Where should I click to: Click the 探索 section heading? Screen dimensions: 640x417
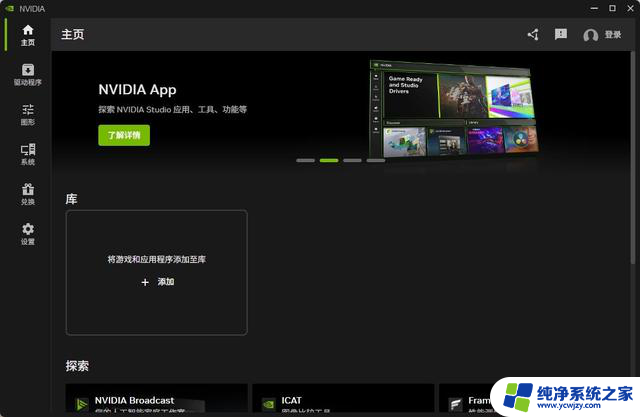click(77, 366)
